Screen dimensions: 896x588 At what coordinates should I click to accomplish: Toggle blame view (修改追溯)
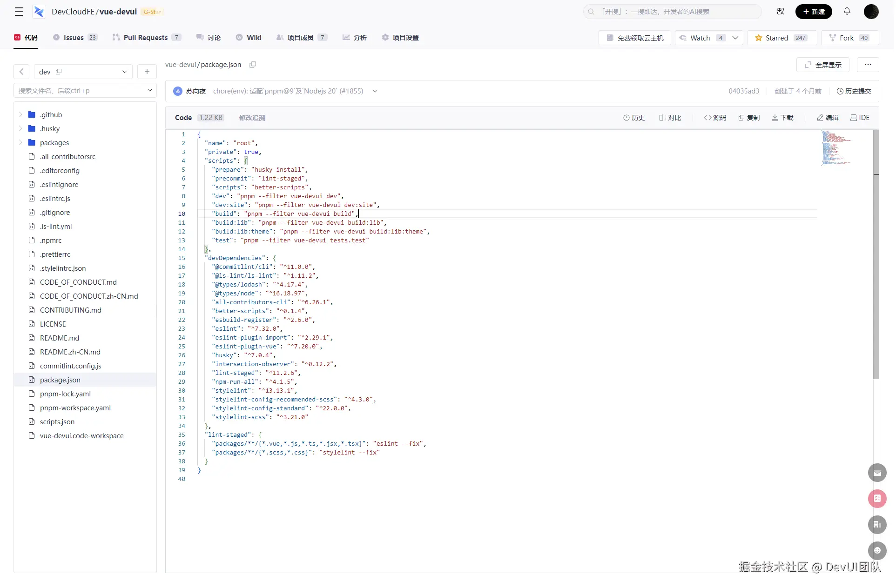pyautogui.click(x=252, y=118)
